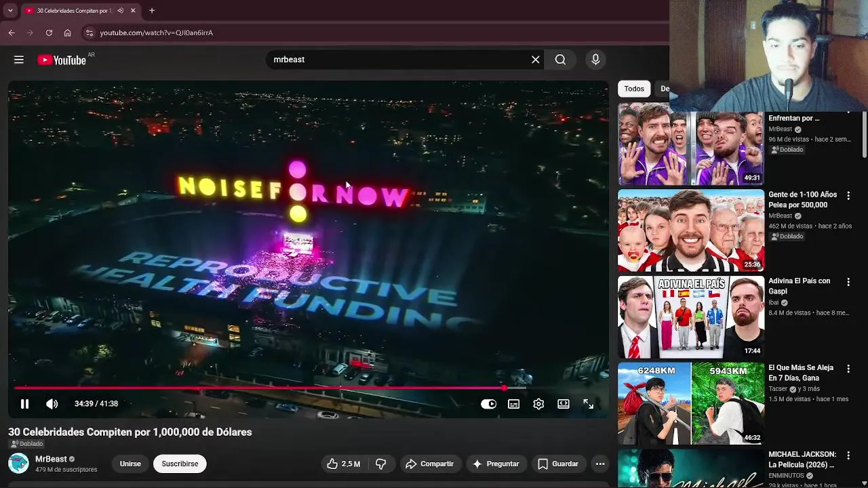The image size is (868, 488).
Task: Start voice search with the microphone
Action: click(595, 60)
